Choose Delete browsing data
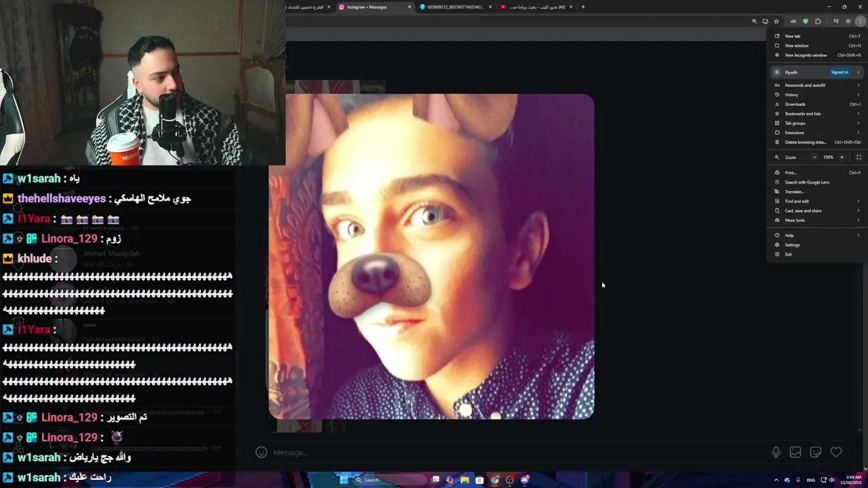Screen dimensions: 868x488 (817, 142)
